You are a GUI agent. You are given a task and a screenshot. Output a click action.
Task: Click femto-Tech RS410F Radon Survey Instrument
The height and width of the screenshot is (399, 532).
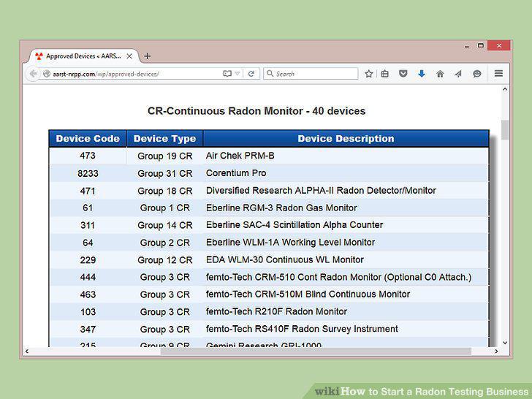(302, 329)
